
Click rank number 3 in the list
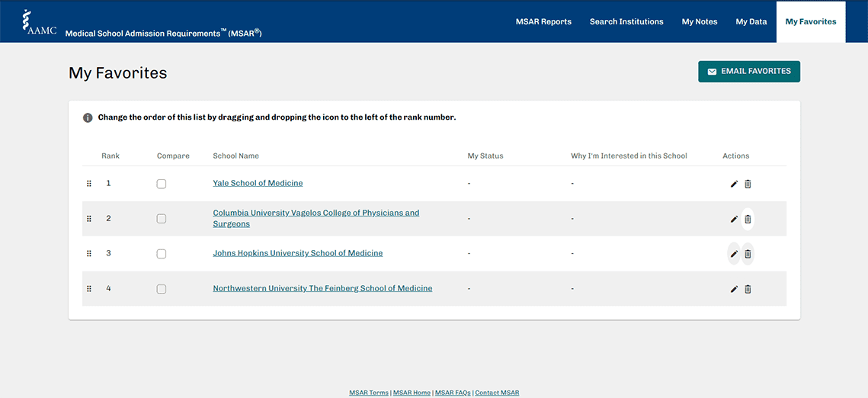[108, 253]
